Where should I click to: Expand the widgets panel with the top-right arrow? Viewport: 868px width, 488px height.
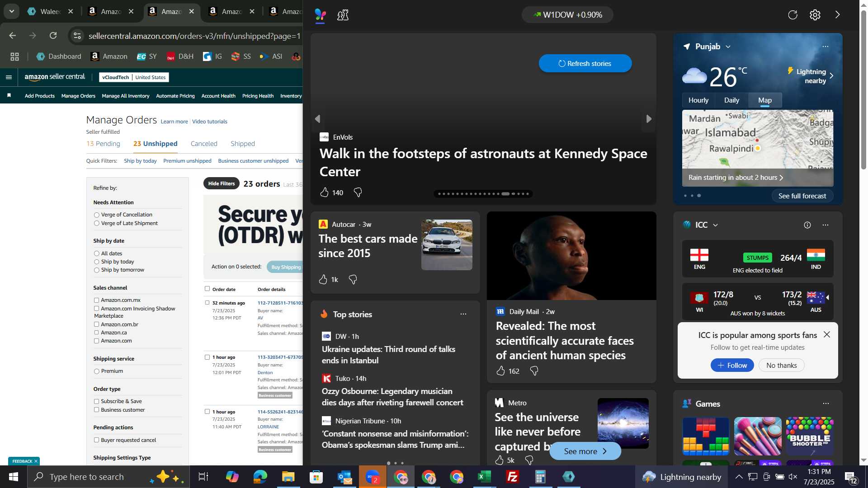click(x=838, y=15)
